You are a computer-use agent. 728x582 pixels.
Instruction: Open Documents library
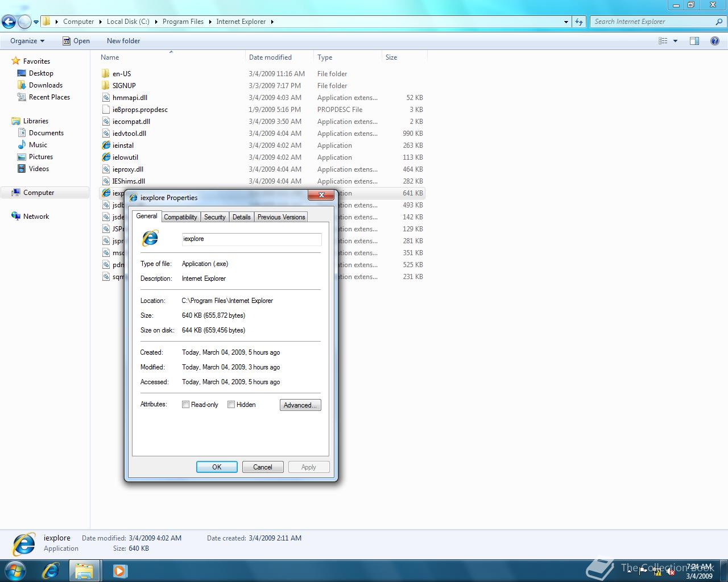click(x=46, y=133)
